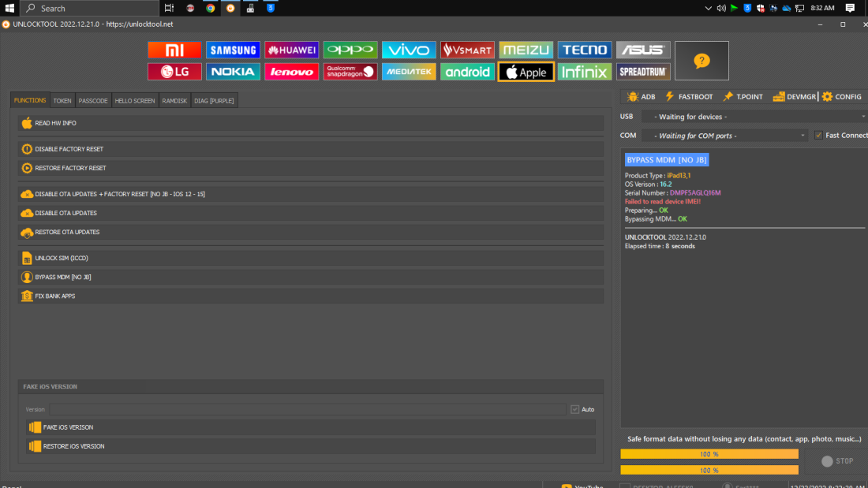The width and height of the screenshot is (868, 488).
Task: Switch to the TOKEN tab
Action: click(x=62, y=101)
